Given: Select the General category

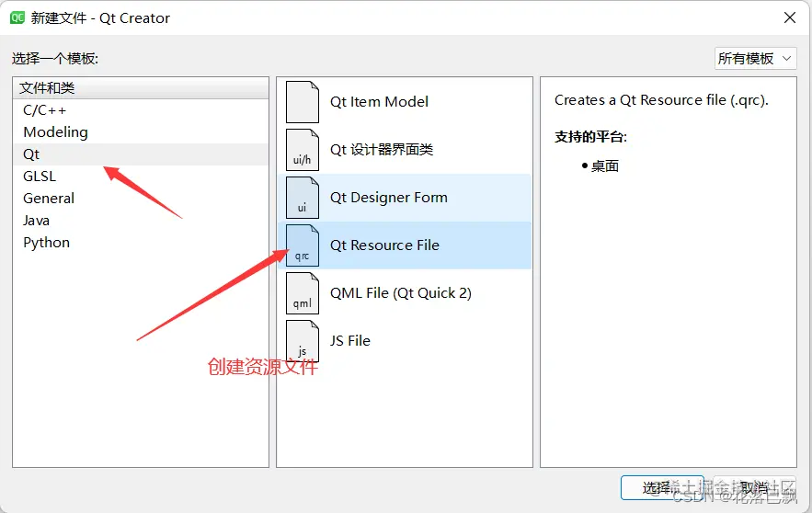Looking at the screenshot, I should pyautogui.click(x=141, y=199).
